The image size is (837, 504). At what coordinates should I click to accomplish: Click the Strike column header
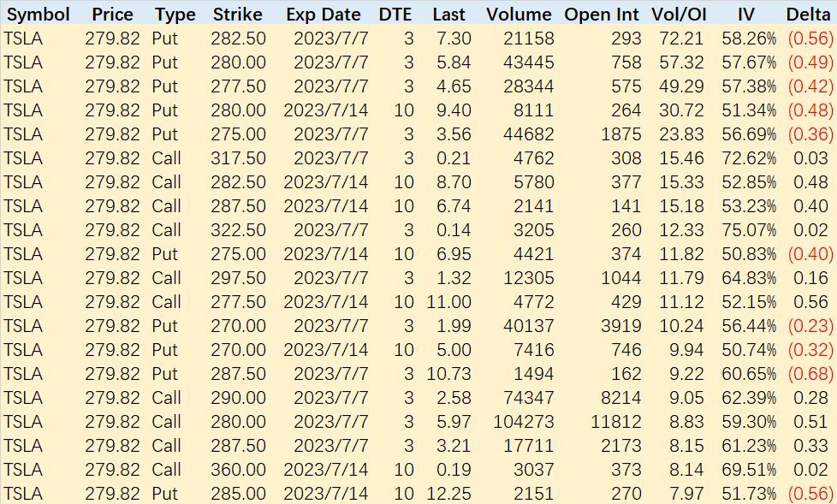coord(238,15)
